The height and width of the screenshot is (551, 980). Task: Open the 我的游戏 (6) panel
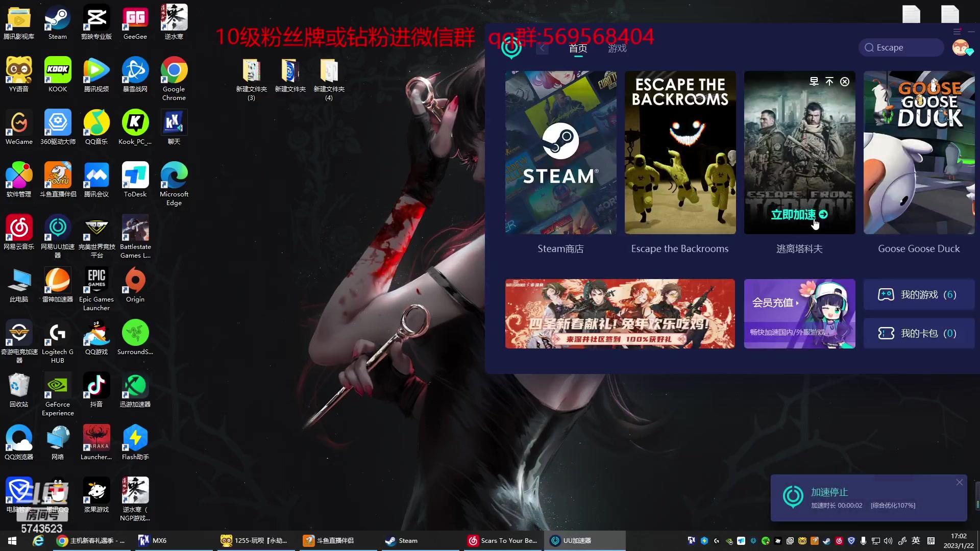(x=919, y=295)
